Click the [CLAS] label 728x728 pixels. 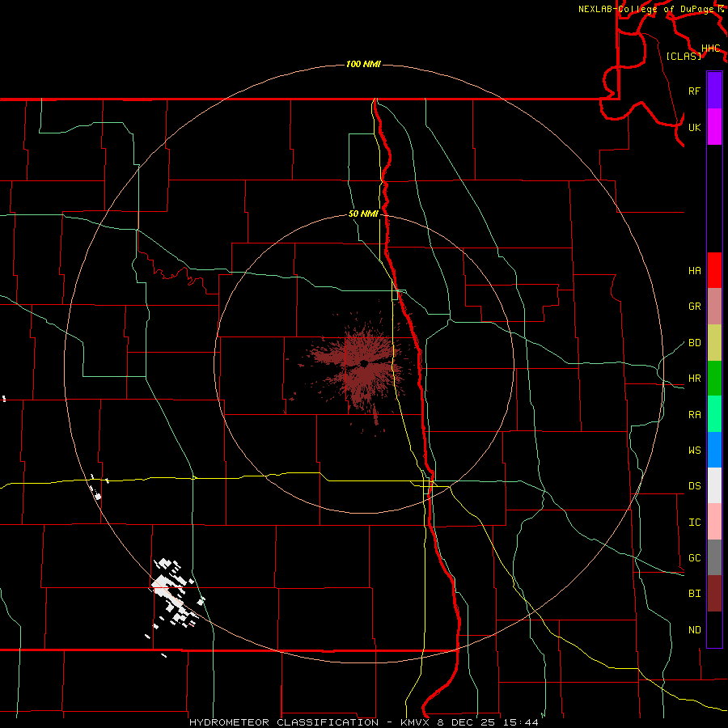point(684,56)
